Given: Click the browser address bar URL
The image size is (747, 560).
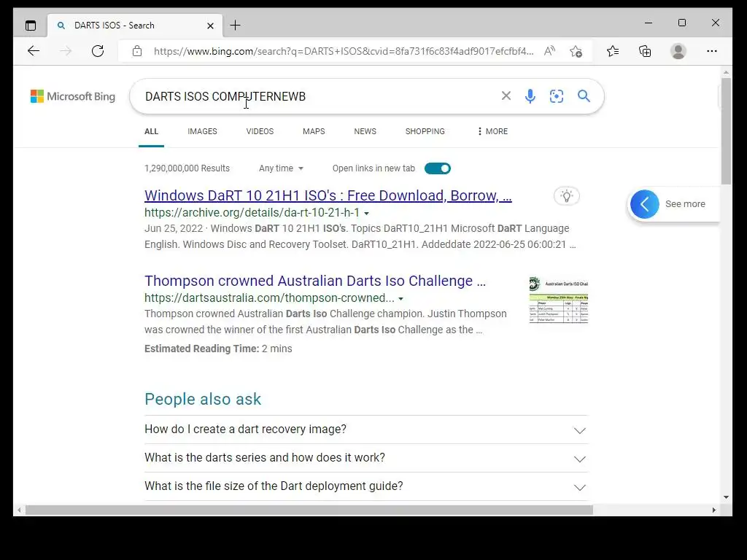Looking at the screenshot, I should pyautogui.click(x=344, y=51).
